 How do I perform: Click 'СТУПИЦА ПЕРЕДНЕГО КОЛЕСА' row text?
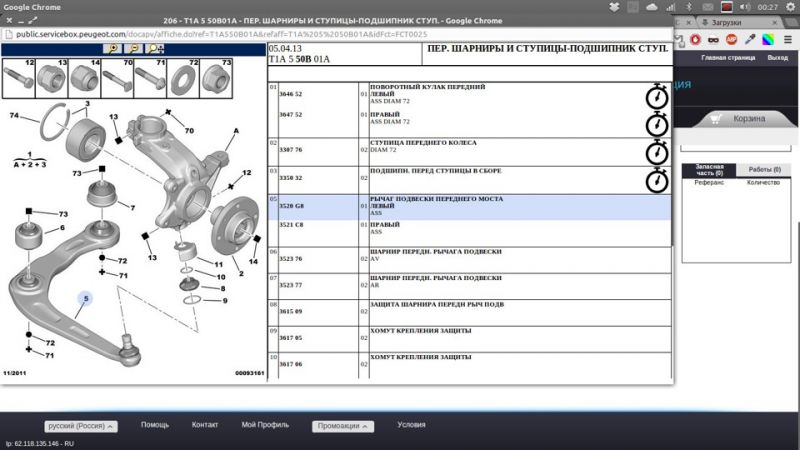423,143
